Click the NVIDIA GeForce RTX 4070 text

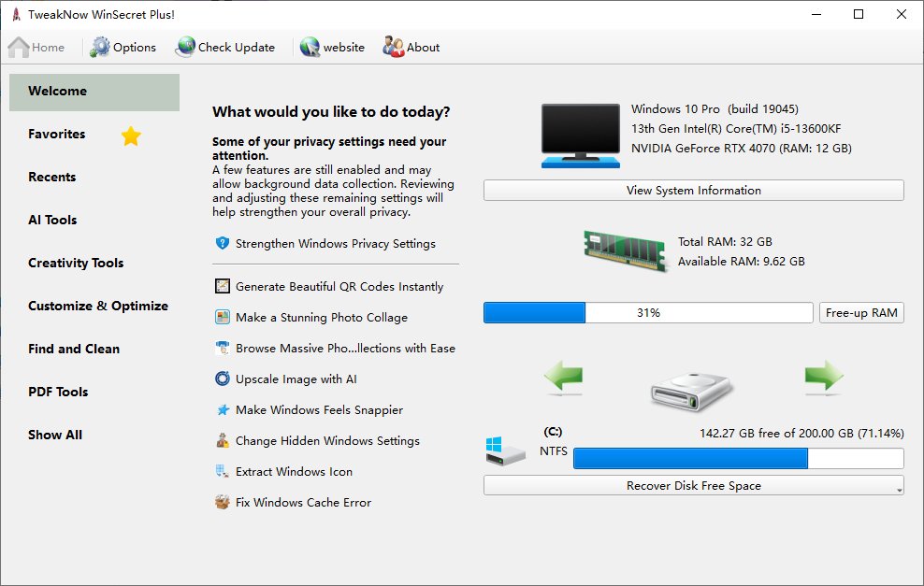pyautogui.click(x=742, y=149)
